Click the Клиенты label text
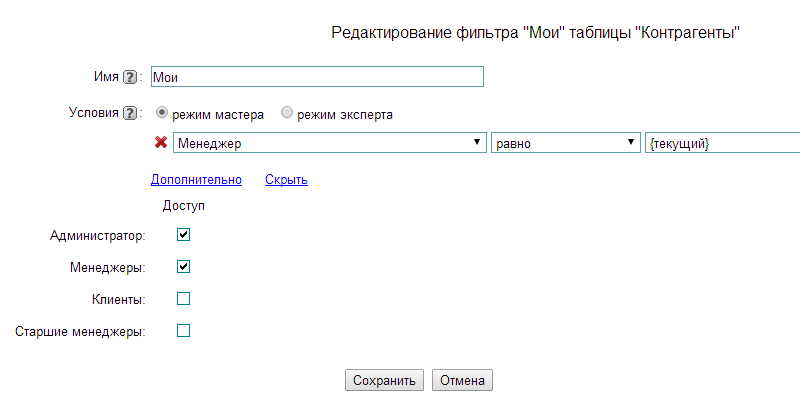The height and width of the screenshot is (409, 800). point(118,299)
